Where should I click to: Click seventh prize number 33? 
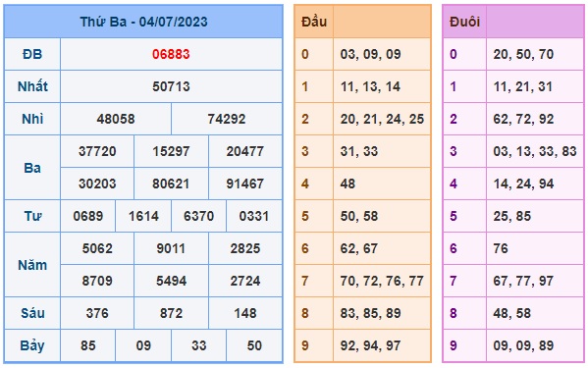(x=198, y=345)
